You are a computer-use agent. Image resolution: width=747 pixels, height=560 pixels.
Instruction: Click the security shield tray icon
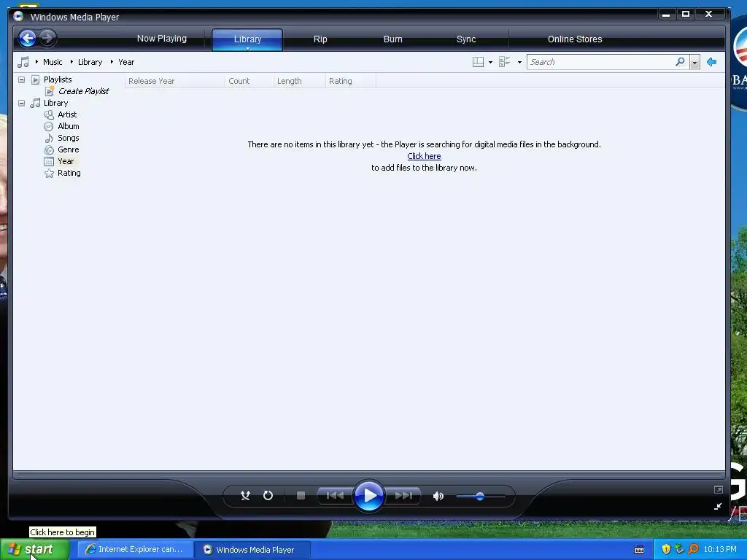click(666, 550)
